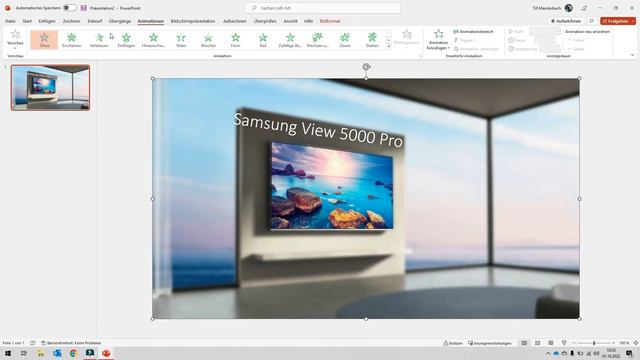Image resolution: width=640 pixels, height=360 pixels.
Task: Apply the Rad animation effect
Action: tap(263, 40)
